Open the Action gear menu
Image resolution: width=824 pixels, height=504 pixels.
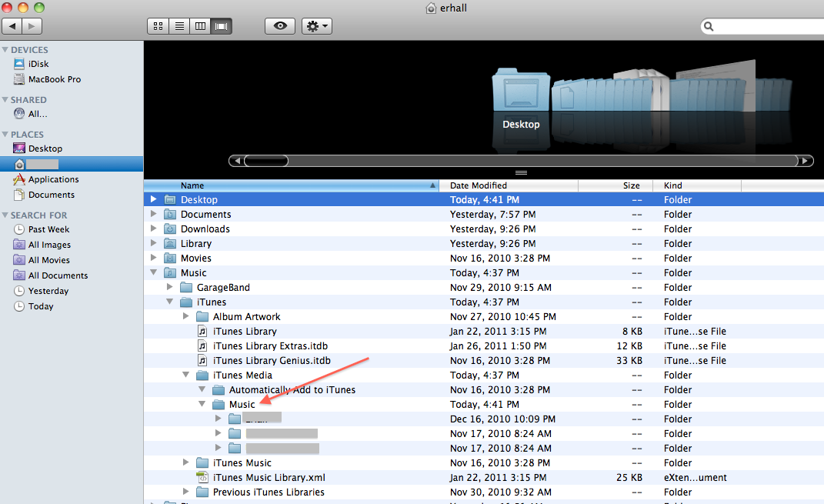(x=317, y=26)
